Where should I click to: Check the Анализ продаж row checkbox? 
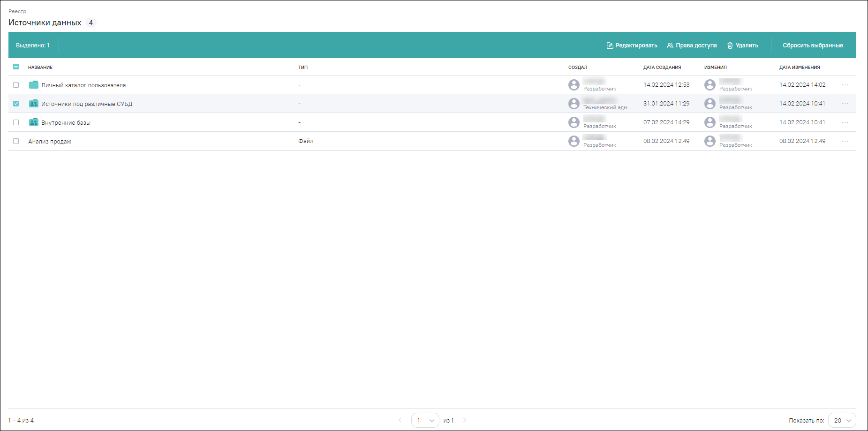point(16,141)
